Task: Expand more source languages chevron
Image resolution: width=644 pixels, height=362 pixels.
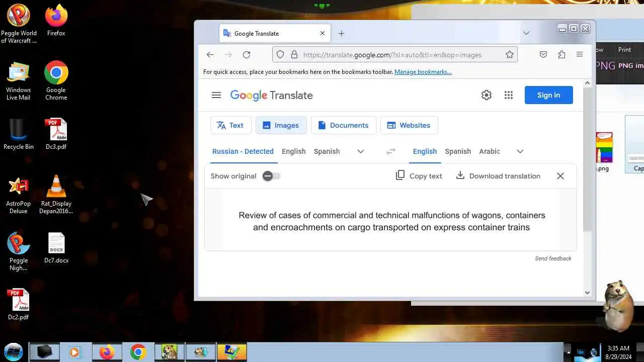Action: pyautogui.click(x=360, y=151)
